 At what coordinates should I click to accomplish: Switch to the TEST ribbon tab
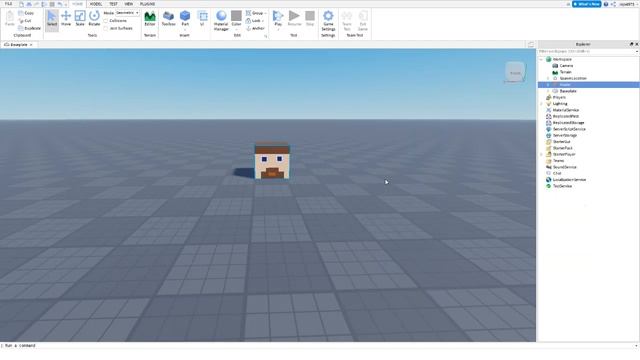pos(113,4)
